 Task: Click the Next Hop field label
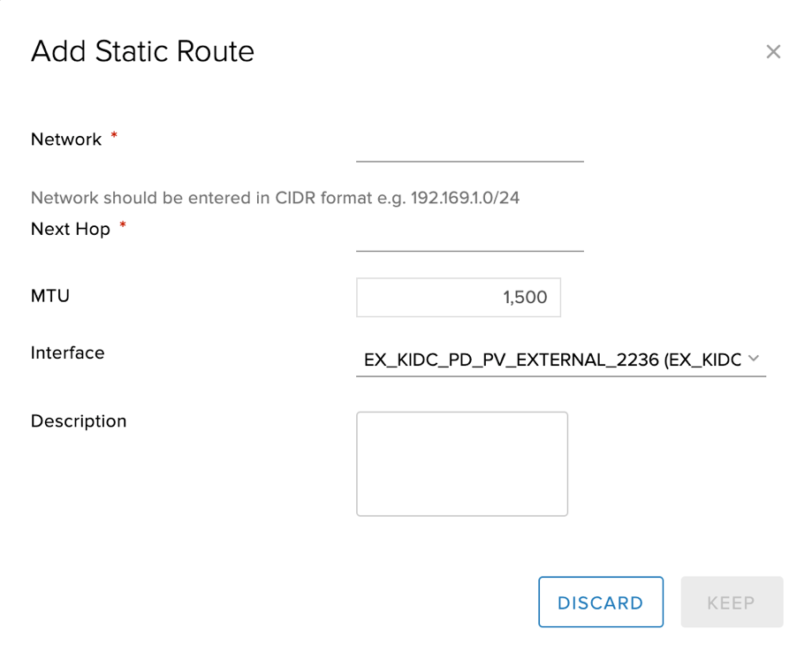(70, 229)
